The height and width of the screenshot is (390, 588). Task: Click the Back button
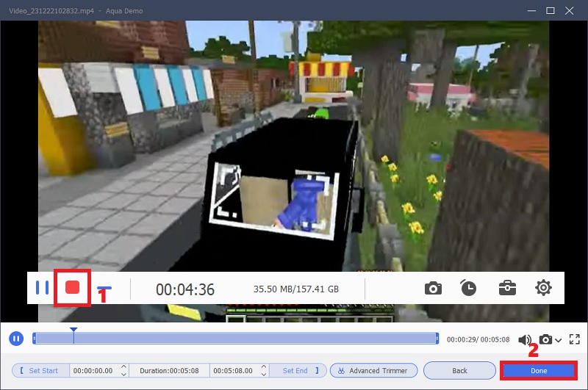click(x=459, y=371)
